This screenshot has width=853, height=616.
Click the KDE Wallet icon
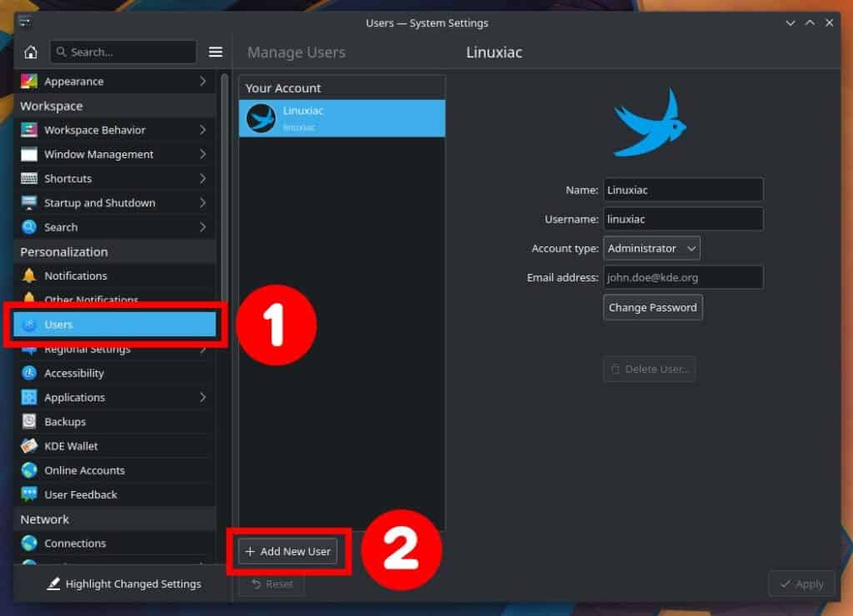point(29,446)
